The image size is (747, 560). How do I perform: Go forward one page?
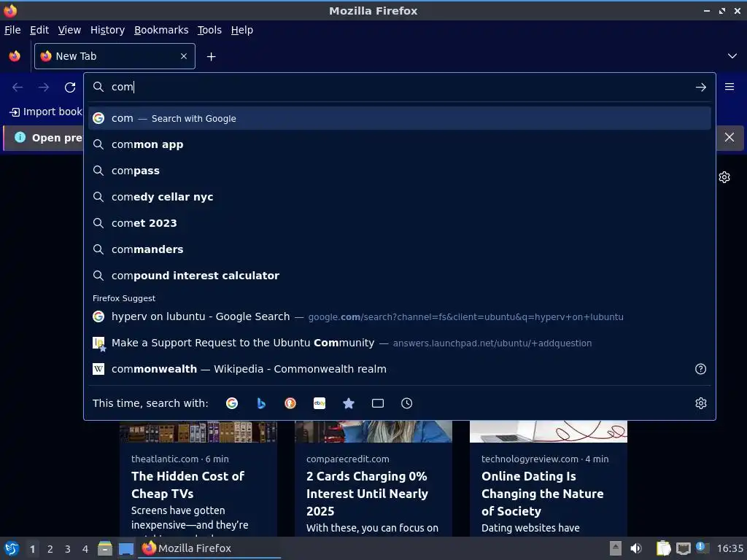[43, 87]
